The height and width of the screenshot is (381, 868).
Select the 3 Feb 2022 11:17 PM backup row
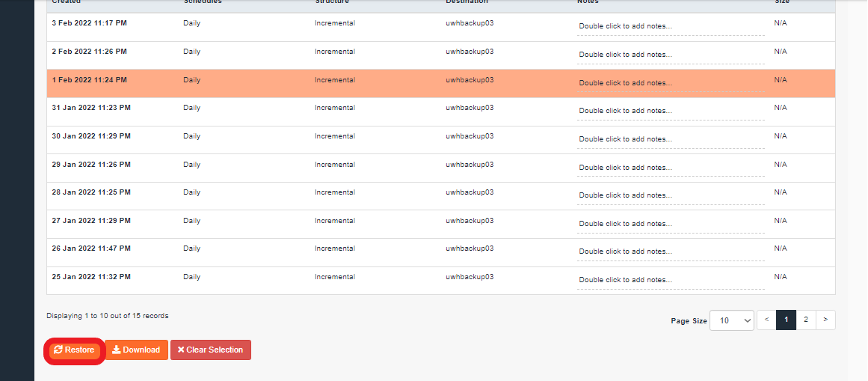pos(90,23)
